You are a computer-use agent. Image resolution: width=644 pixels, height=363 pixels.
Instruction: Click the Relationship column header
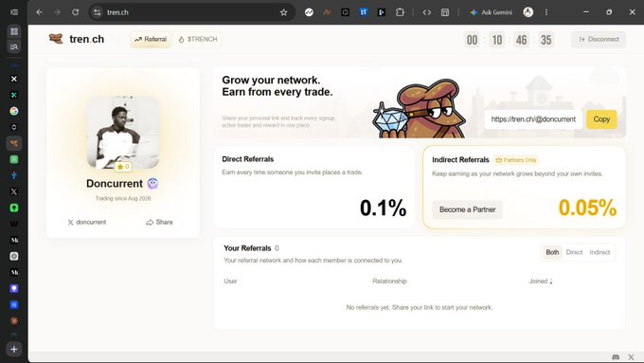tap(389, 281)
